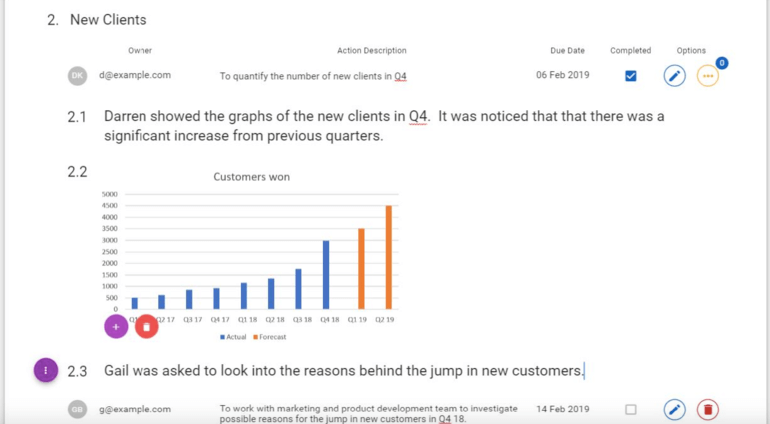Click the '2. New Clients' section heading

97,20
